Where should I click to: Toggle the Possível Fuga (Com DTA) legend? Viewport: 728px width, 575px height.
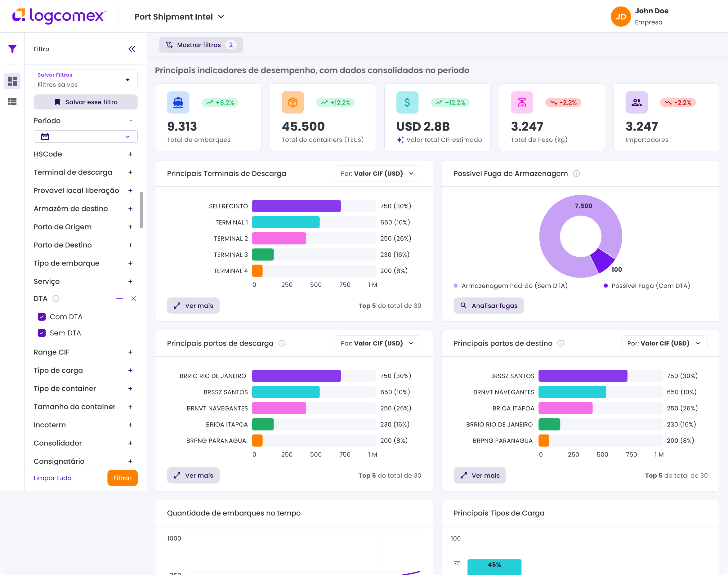pyautogui.click(x=646, y=286)
